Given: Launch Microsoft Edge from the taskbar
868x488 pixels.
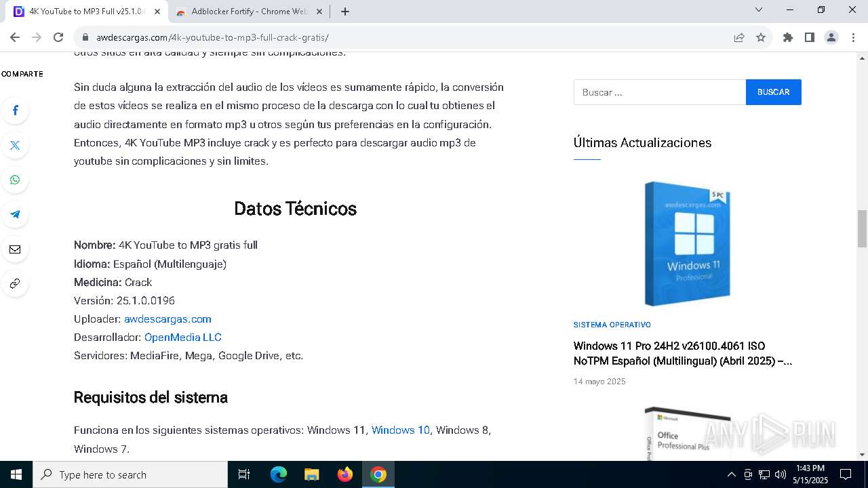Looking at the screenshot, I should (x=279, y=474).
